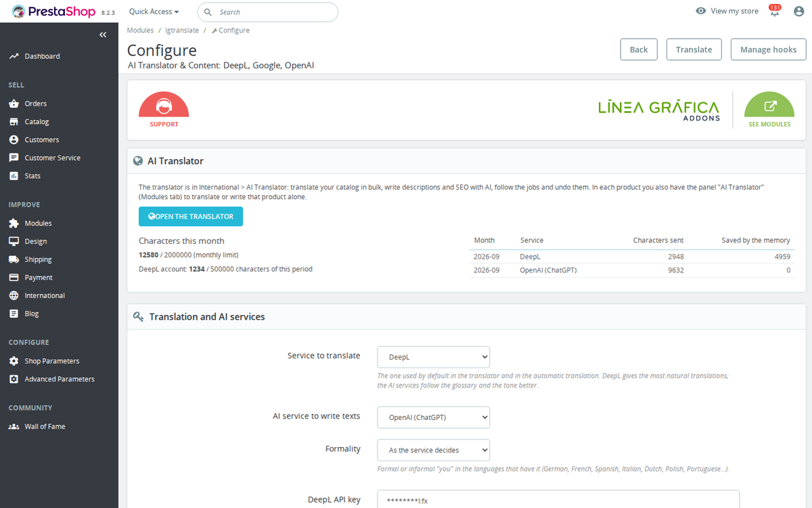Click the View my store eye icon
Screen dimensions: 812x508
(x=701, y=11)
